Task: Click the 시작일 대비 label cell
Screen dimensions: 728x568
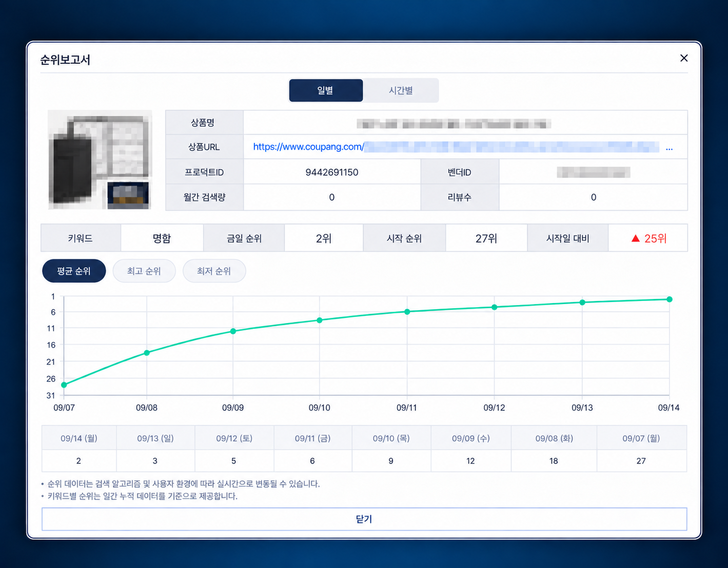Action: point(568,238)
